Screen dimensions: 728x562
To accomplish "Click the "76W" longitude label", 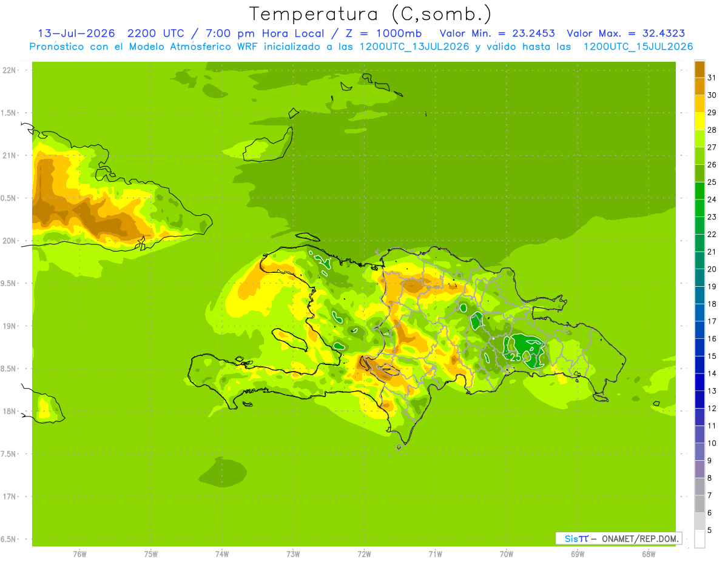I will (x=79, y=554).
